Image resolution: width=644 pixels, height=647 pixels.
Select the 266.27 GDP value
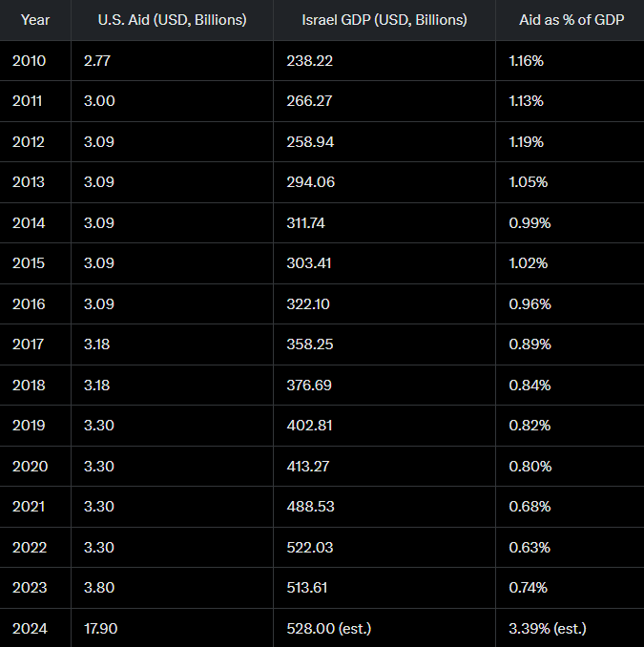tap(309, 101)
